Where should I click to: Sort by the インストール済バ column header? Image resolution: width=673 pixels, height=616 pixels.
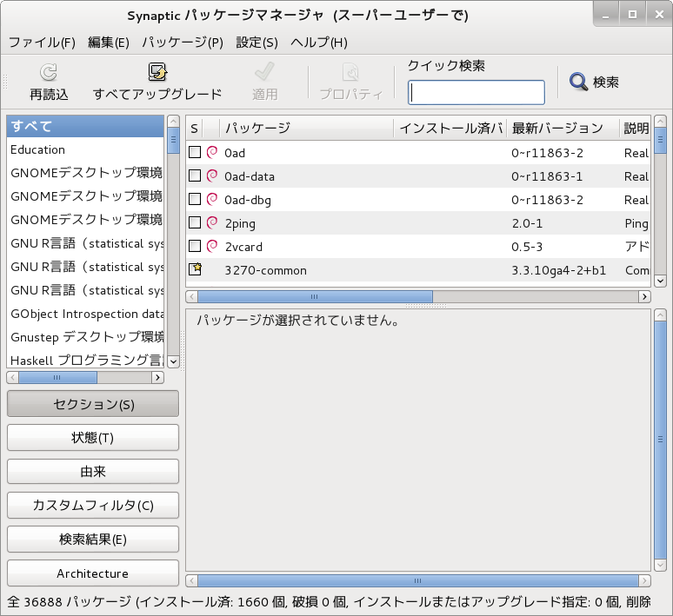point(450,129)
